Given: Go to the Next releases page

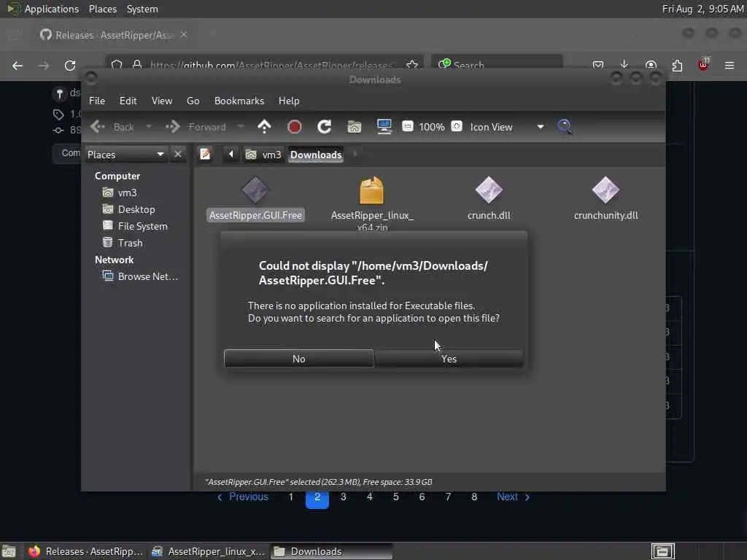Looking at the screenshot, I should click(x=513, y=497).
